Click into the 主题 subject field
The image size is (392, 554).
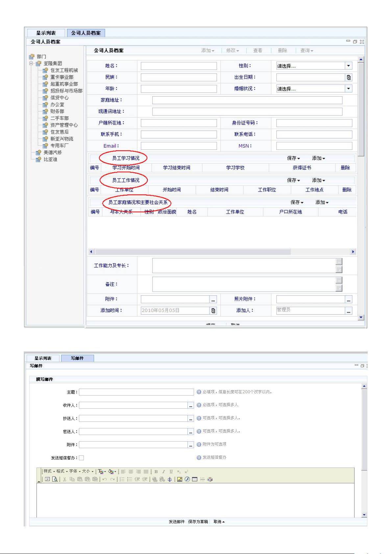pos(136,392)
